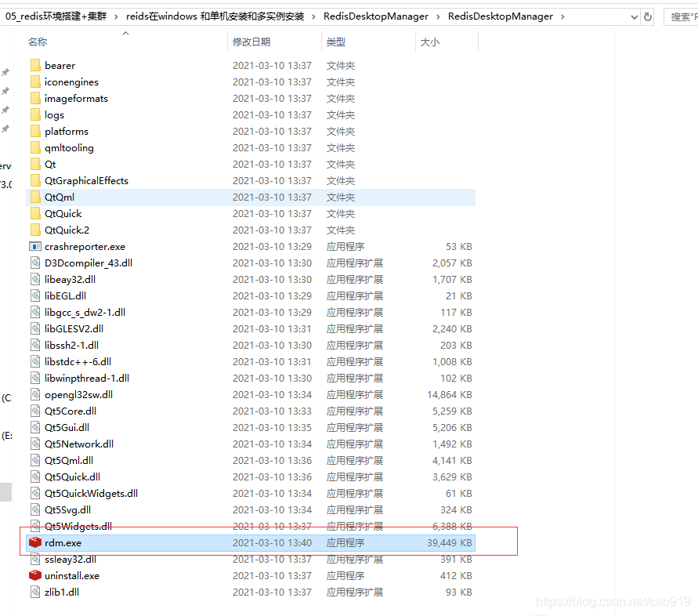This screenshot has height=616, width=698.
Task: Expand chevron after the last RedisDesktopManager breadcrumb
Action: click(563, 17)
